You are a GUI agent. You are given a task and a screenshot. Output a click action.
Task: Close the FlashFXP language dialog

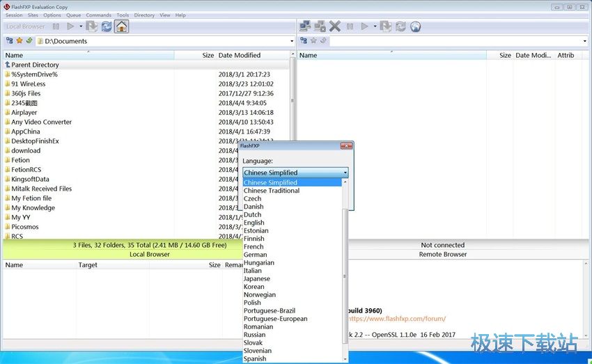[x=346, y=146]
